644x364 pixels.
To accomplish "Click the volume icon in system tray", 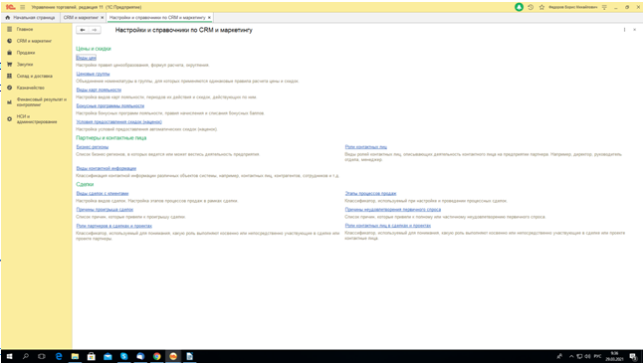I will coord(587,357).
